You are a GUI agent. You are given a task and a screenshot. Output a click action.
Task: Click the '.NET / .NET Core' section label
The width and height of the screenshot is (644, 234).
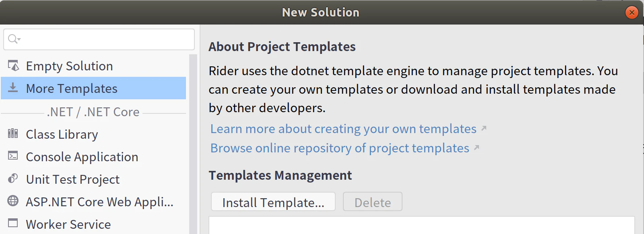pyautogui.click(x=93, y=112)
